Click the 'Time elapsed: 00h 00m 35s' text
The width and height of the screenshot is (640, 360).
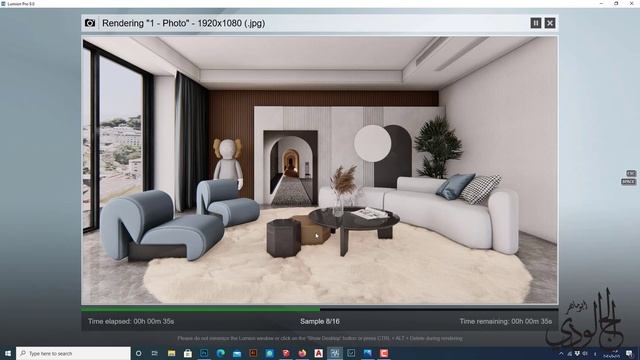pyautogui.click(x=131, y=321)
